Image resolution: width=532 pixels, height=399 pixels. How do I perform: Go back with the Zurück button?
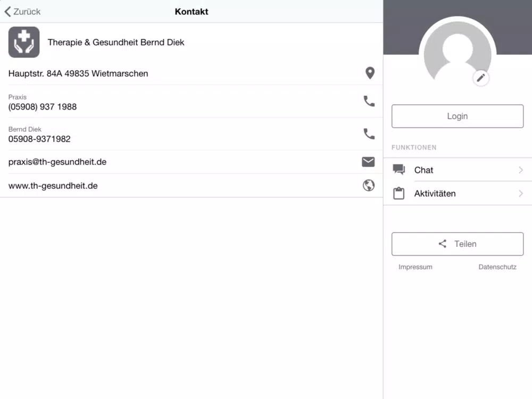point(22,12)
